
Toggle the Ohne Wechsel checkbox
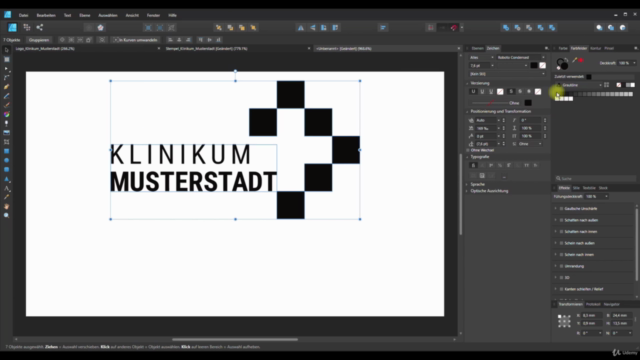pos(468,150)
